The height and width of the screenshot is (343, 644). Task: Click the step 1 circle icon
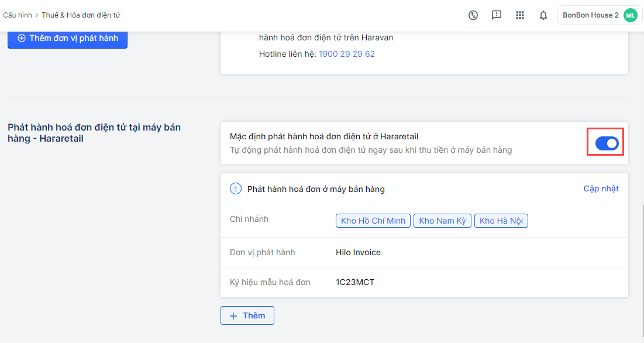[236, 189]
